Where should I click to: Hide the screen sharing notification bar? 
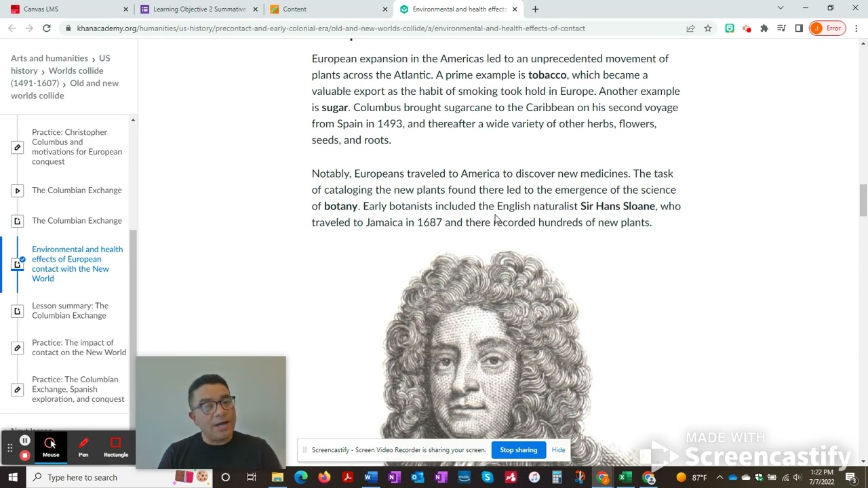(x=558, y=450)
